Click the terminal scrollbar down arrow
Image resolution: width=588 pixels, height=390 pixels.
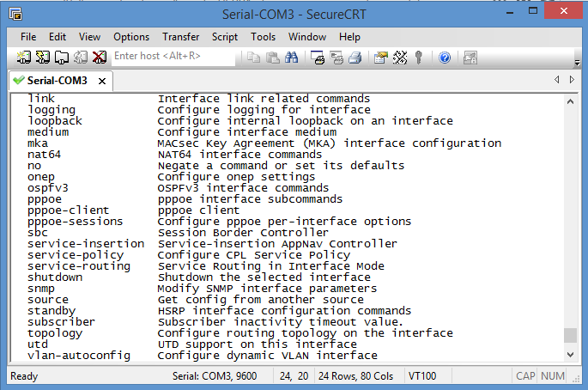570,354
